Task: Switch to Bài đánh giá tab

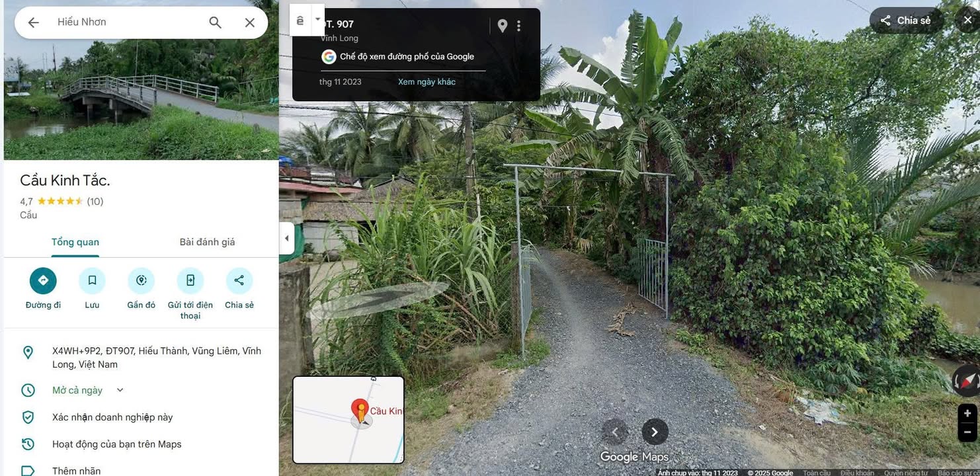Action: pyautogui.click(x=207, y=242)
